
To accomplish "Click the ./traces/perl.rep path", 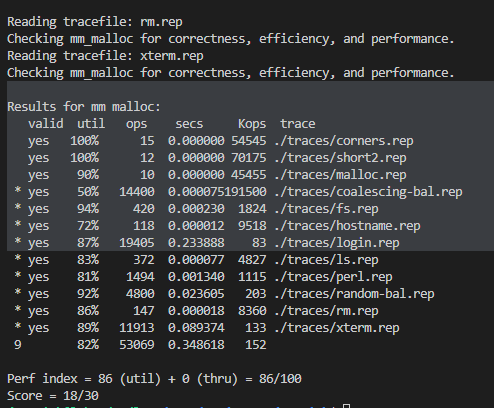I will click(x=333, y=277).
